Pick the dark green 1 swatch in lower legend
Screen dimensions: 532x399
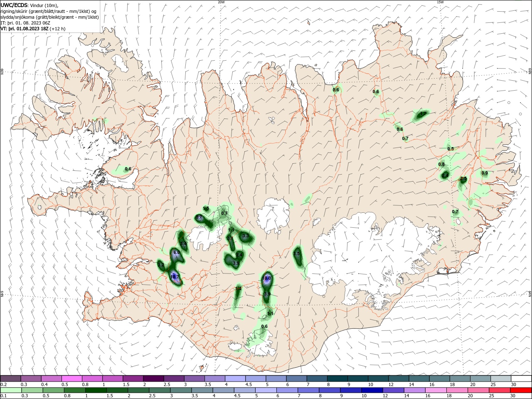(x=96, y=390)
